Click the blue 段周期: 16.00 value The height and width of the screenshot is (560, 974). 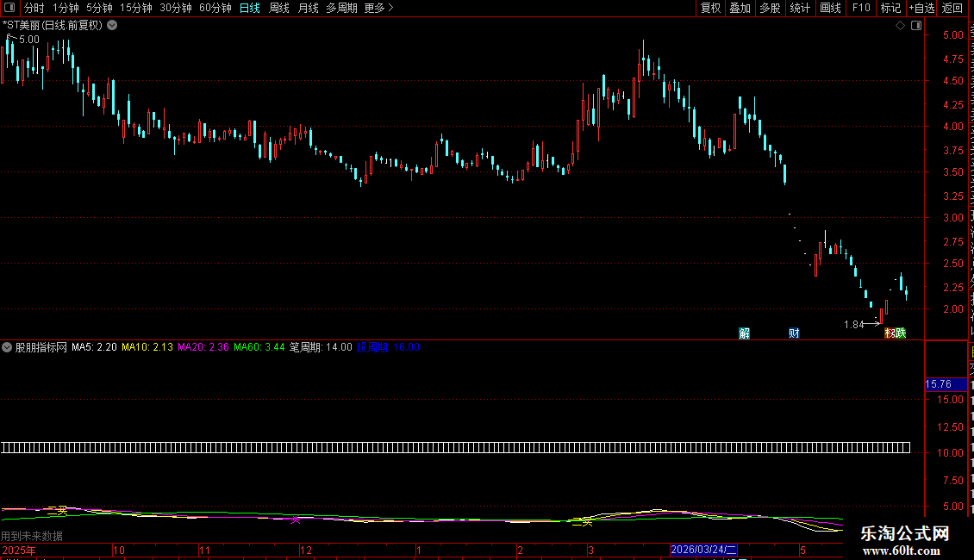pyautogui.click(x=388, y=347)
